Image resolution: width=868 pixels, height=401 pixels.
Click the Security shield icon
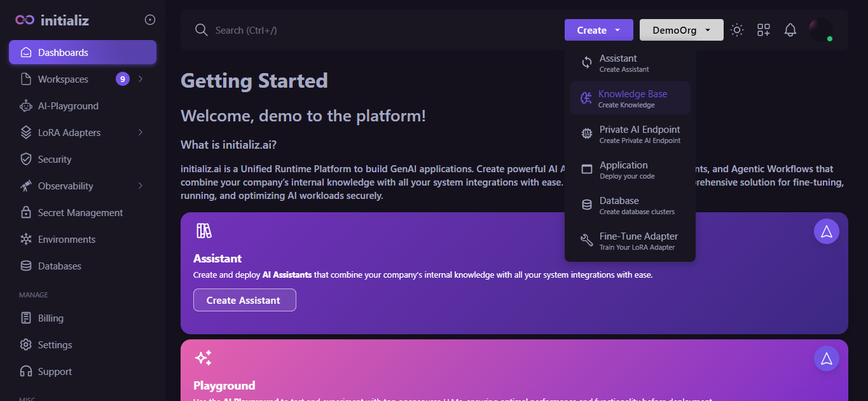coord(26,159)
